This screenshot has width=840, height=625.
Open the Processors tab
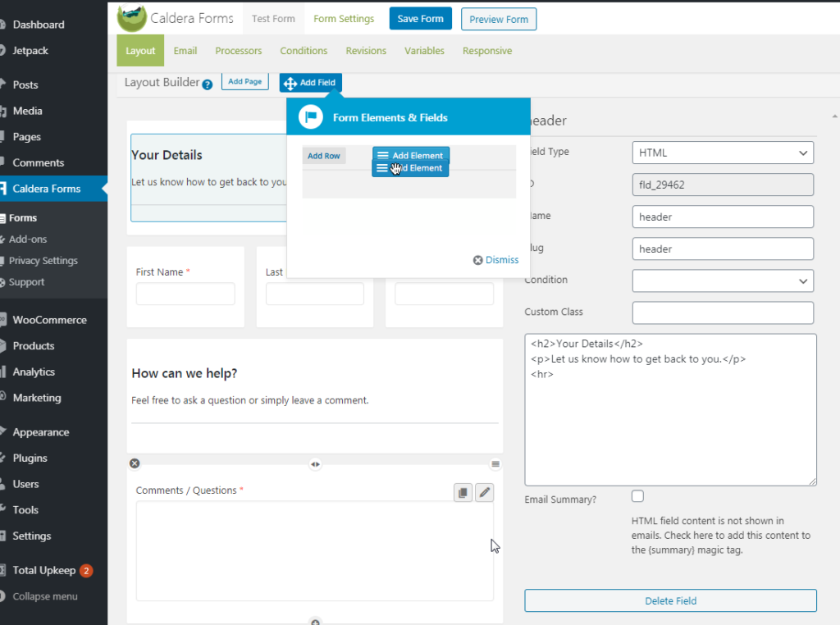(x=239, y=50)
